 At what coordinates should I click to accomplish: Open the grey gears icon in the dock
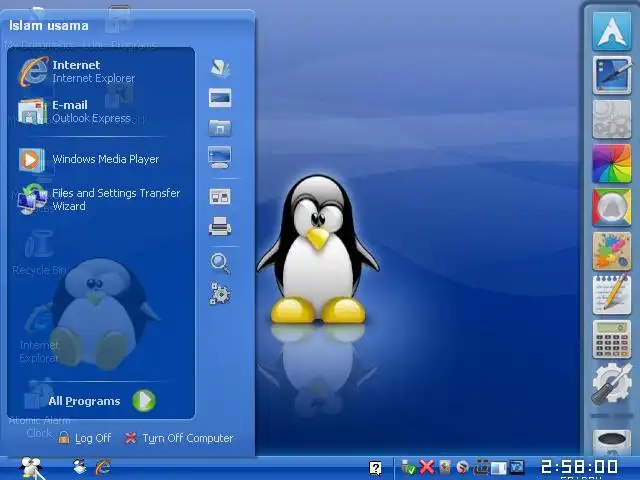pyautogui.click(x=611, y=120)
